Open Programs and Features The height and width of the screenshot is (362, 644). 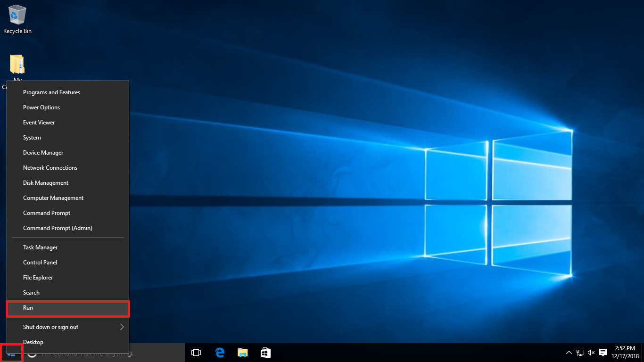(x=52, y=92)
